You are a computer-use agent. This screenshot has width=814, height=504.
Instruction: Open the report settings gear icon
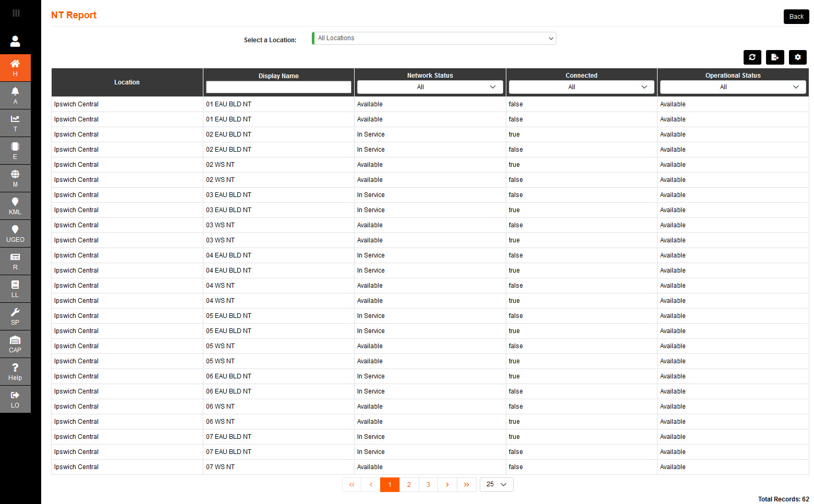click(797, 57)
